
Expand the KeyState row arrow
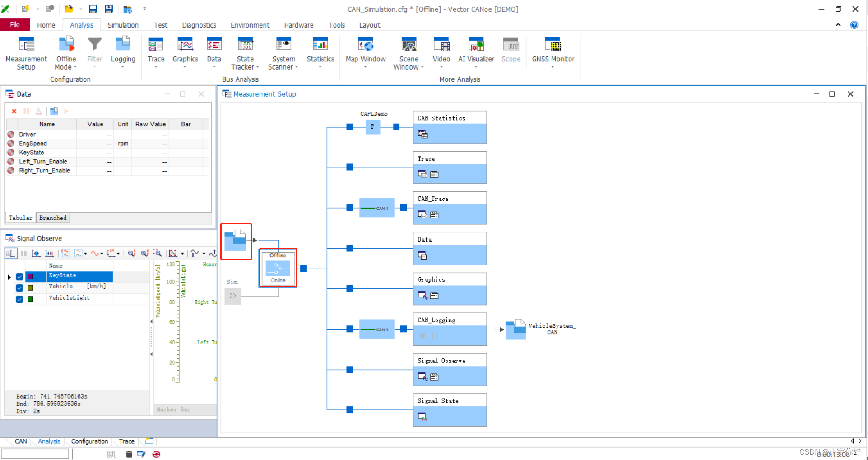tap(9, 277)
